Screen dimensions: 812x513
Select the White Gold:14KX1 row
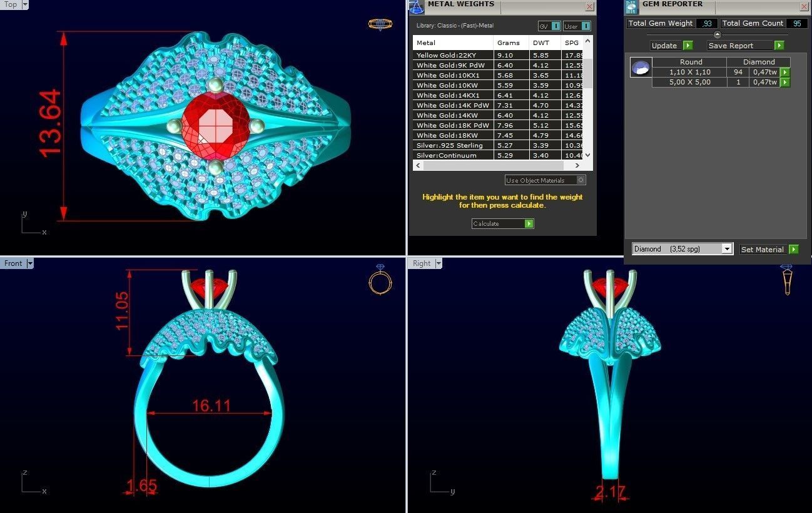point(498,95)
